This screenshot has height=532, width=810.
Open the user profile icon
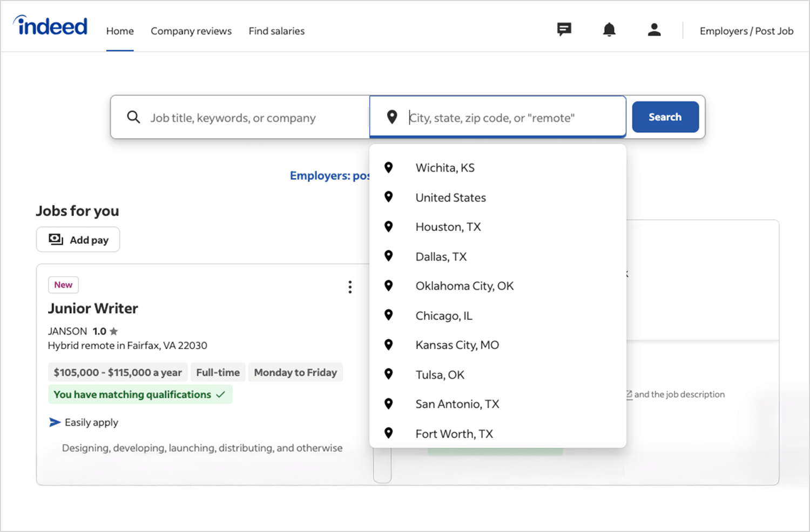[x=654, y=29]
